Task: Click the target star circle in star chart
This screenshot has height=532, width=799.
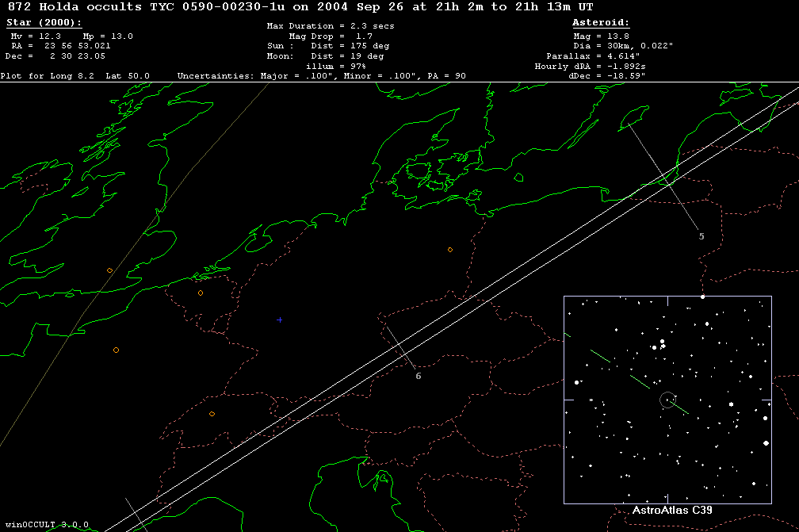Action: [667, 400]
